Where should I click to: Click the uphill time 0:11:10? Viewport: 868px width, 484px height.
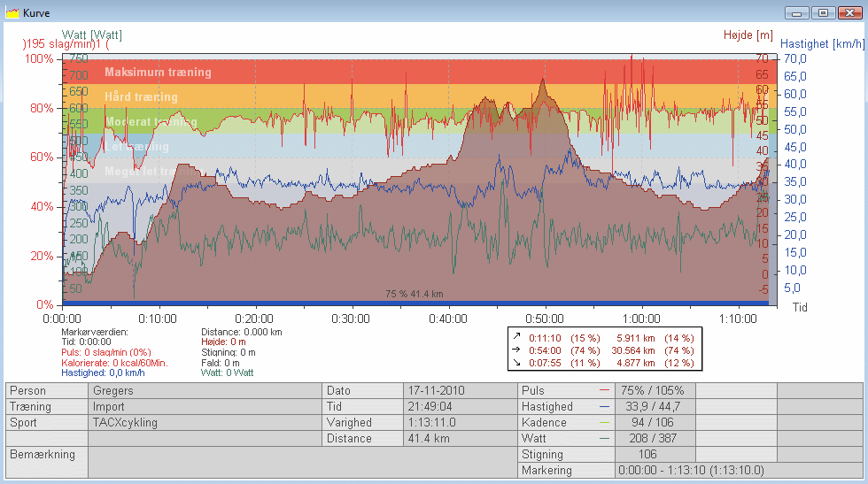545,338
